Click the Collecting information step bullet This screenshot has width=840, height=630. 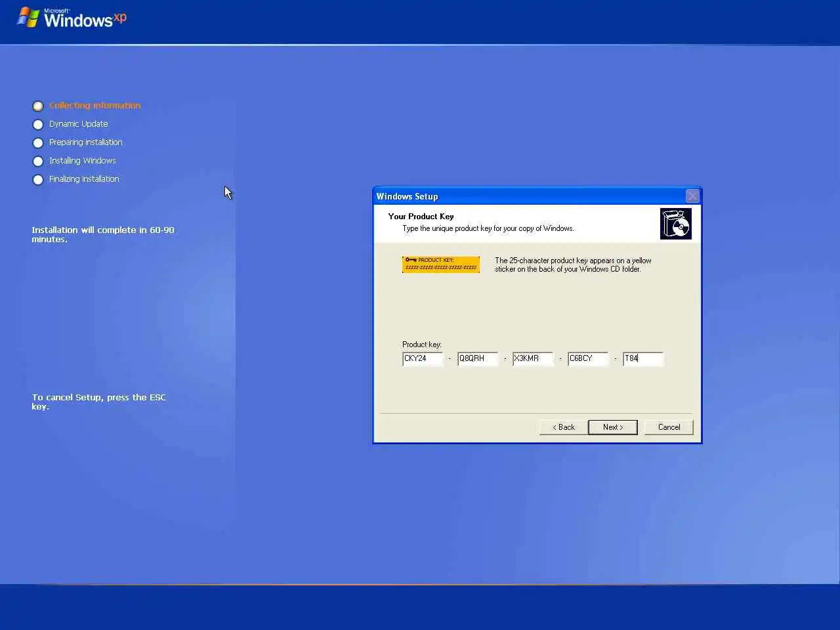[38, 106]
